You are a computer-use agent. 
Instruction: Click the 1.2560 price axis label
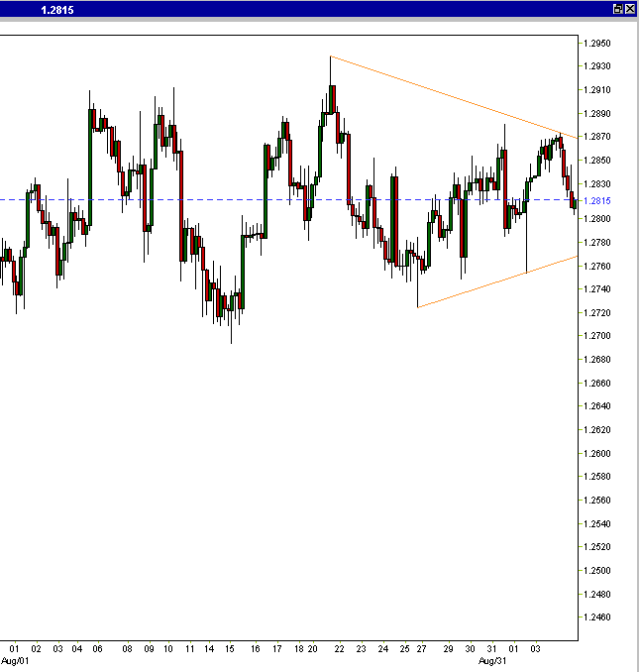pyautogui.click(x=597, y=501)
